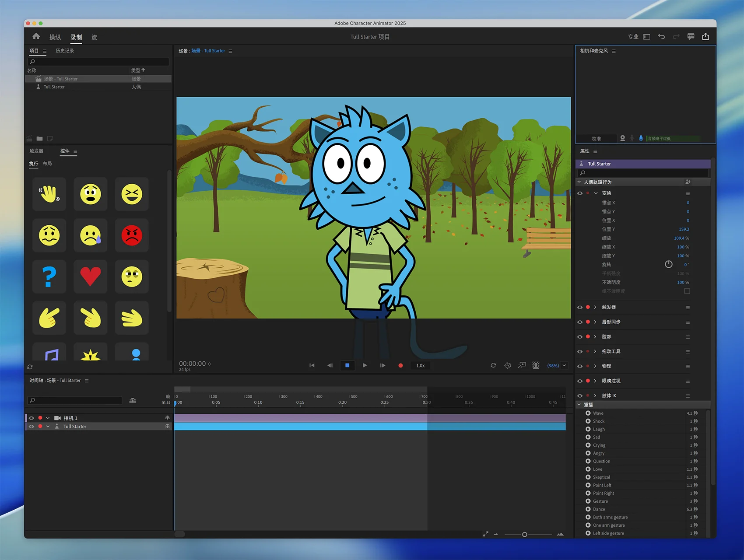The image size is (744, 560).
Task: Trigger the Wave hand control
Action: pos(49,194)
